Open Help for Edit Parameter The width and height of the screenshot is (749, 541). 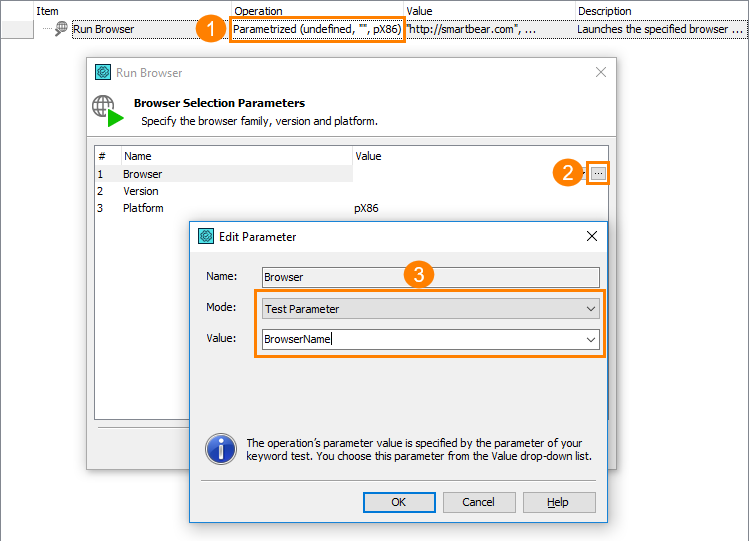coord(559,502)
